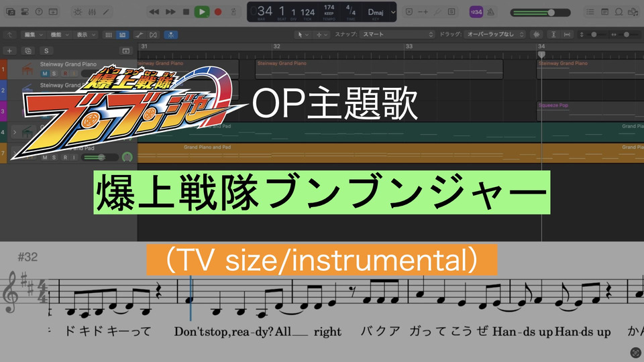Click the track 1 piano instrument icon
644x362 pixels.
(x=28, y=69)
